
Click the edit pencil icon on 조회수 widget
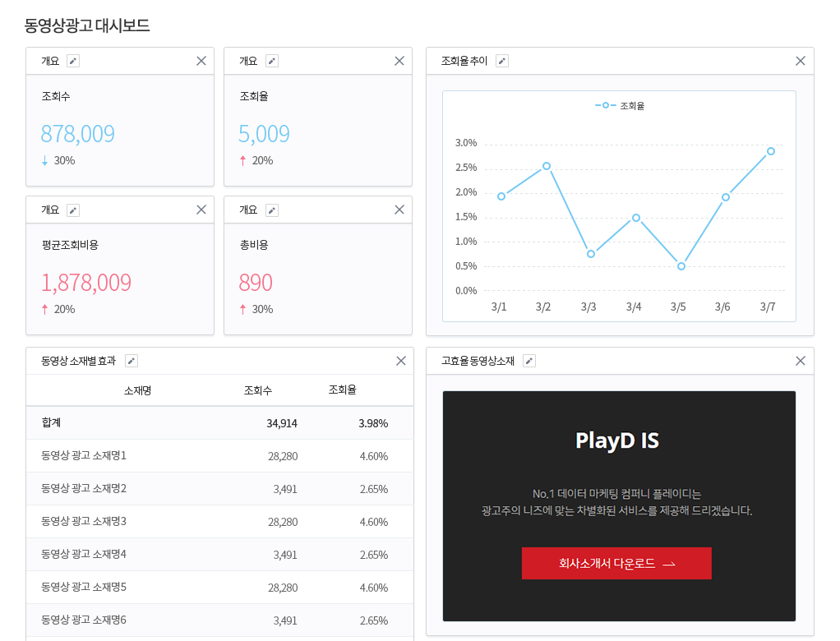coord(73,61)
